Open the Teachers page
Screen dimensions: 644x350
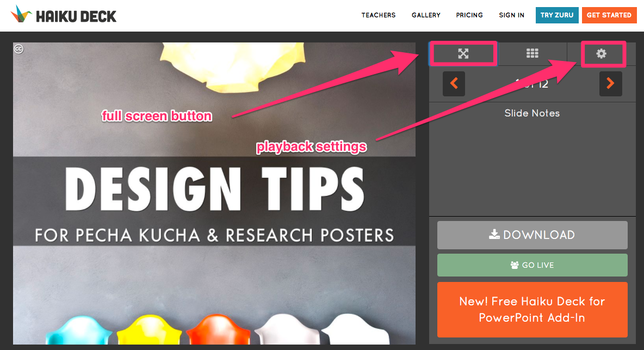point(379,15)
